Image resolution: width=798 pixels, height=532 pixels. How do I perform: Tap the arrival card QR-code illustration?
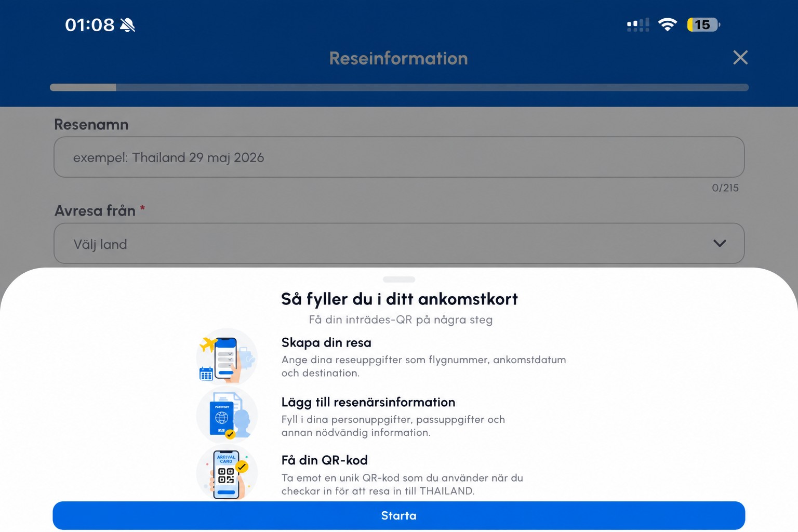227,473
